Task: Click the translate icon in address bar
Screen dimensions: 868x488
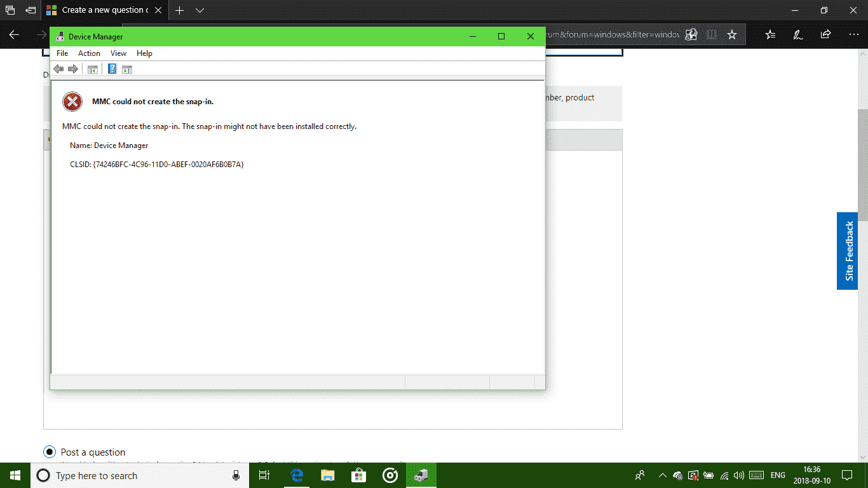Action: (691, 34)
